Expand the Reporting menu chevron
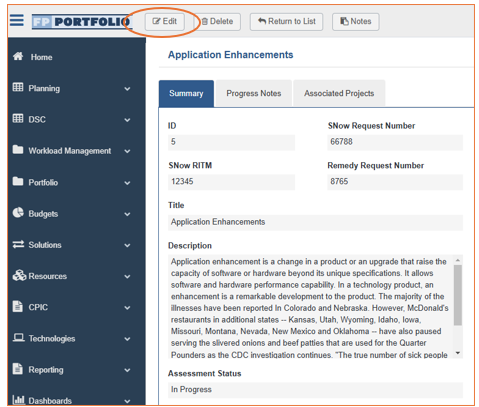This screenshot has width=479, height=407. [127, 370]
